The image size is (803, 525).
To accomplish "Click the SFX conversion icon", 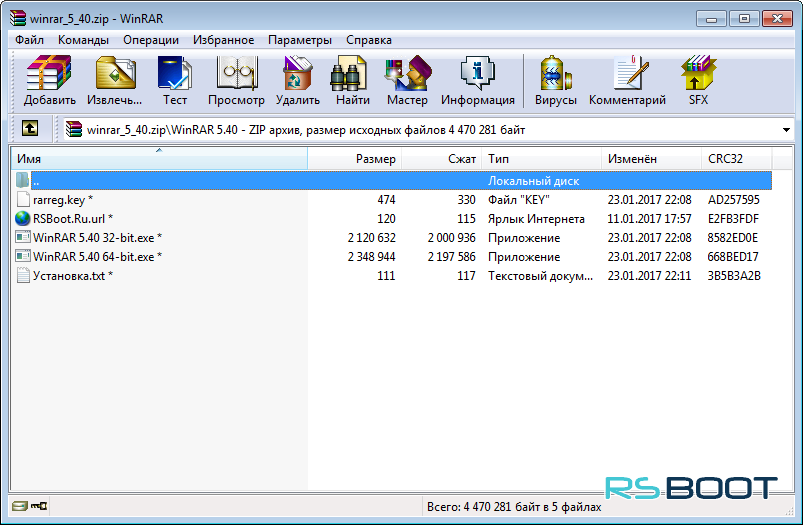I will 698,74.
